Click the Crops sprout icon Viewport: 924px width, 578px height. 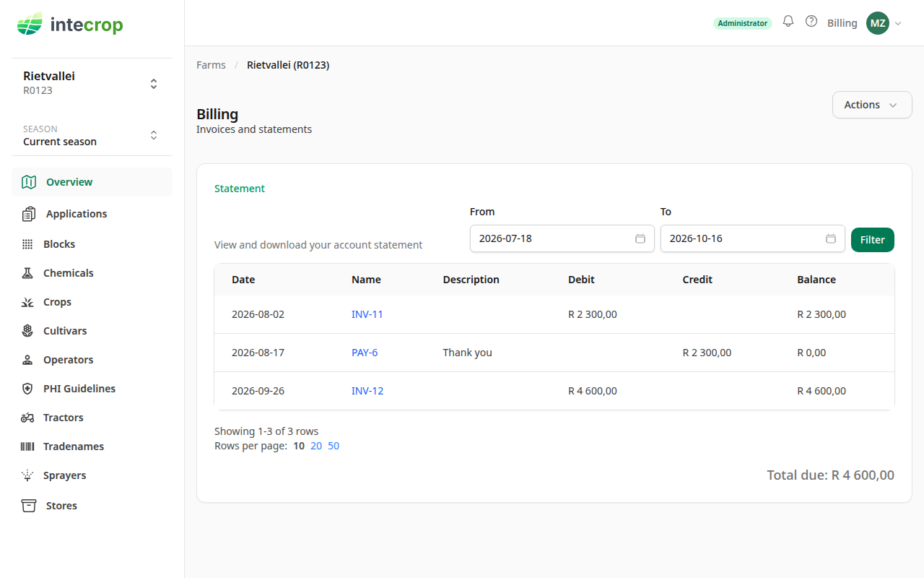pyautogui.click(x=27, y=302)
